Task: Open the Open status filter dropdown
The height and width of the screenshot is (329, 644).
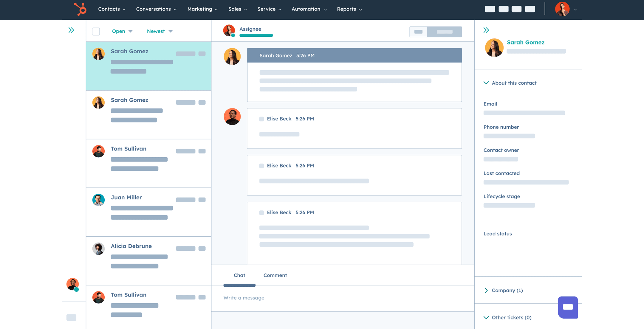Action: pyautogui.click(x=122, y=31)
